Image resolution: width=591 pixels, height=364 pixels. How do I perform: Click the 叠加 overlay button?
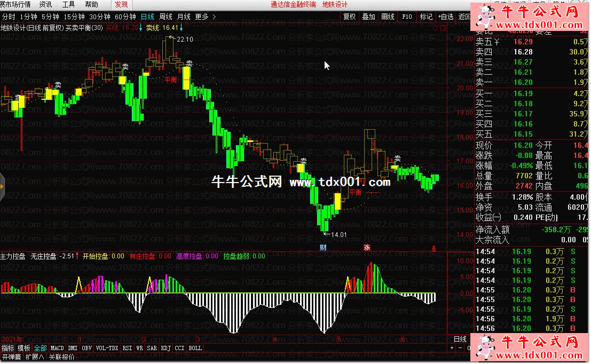(x=368, y=17)
